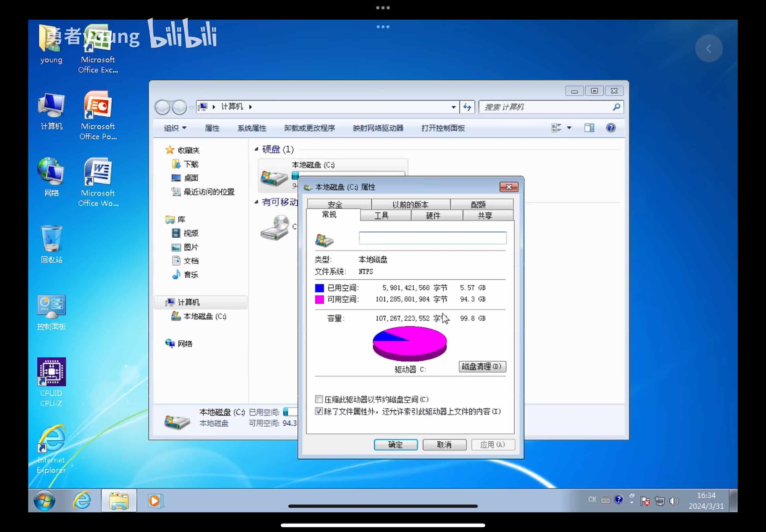The height and width of the screenshot is (532, 766).
Task: Open the 组织 dropdown menu
Action: (175, 128)
